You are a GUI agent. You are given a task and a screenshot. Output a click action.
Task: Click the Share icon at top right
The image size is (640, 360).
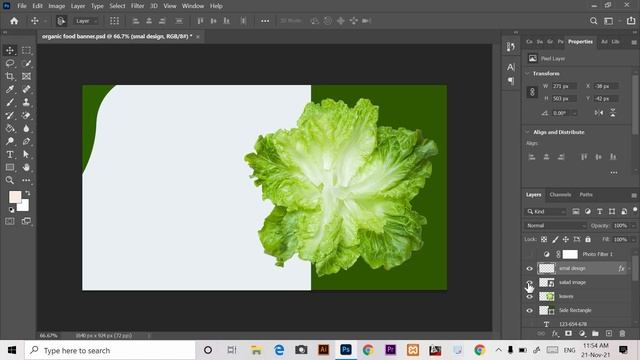631,21
